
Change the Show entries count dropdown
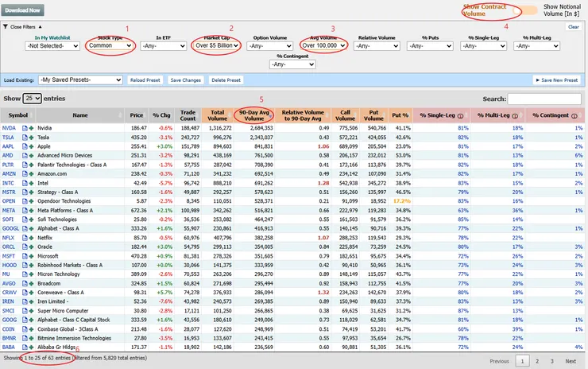click(32, 98)
